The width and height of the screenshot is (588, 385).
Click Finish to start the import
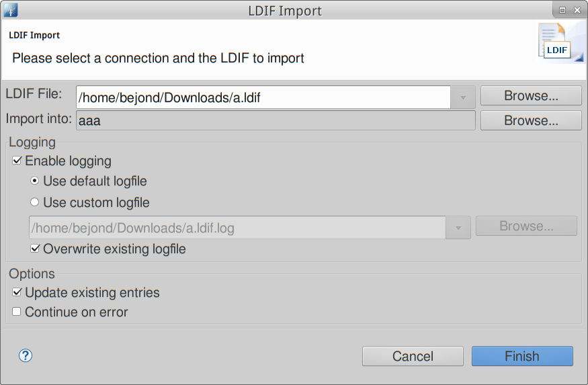(x=522, y=356)
